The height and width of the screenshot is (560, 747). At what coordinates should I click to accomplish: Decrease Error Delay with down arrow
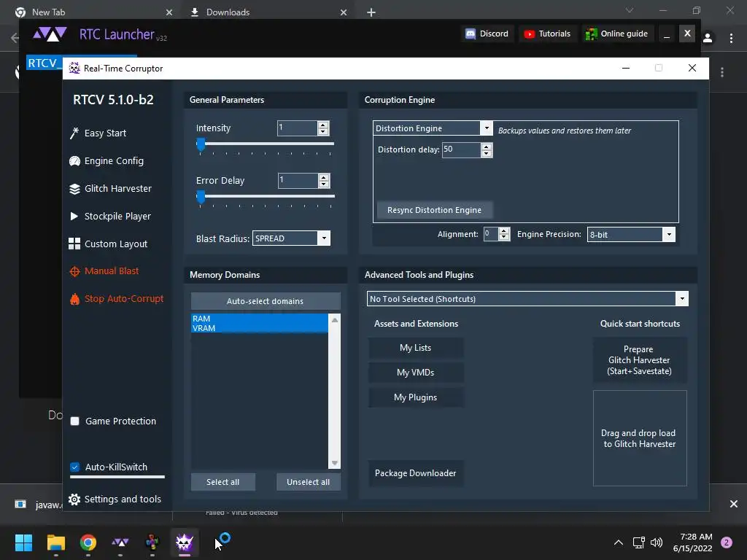tap(323, 184)
